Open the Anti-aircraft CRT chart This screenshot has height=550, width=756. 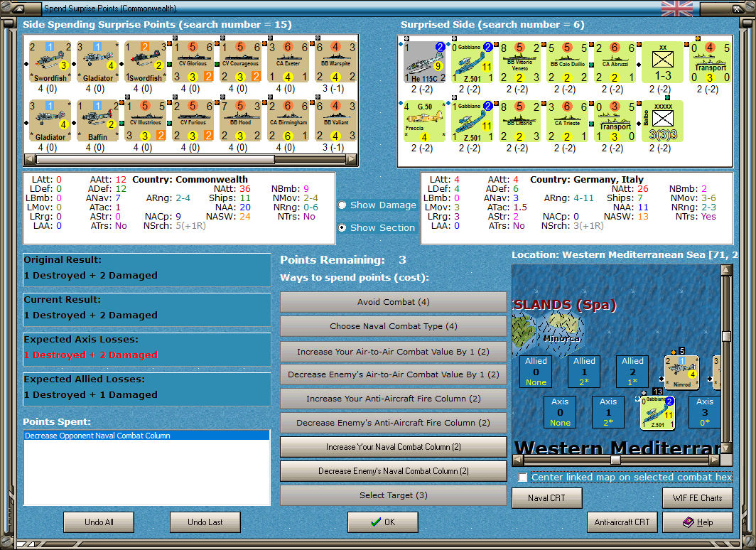[622, 522]
